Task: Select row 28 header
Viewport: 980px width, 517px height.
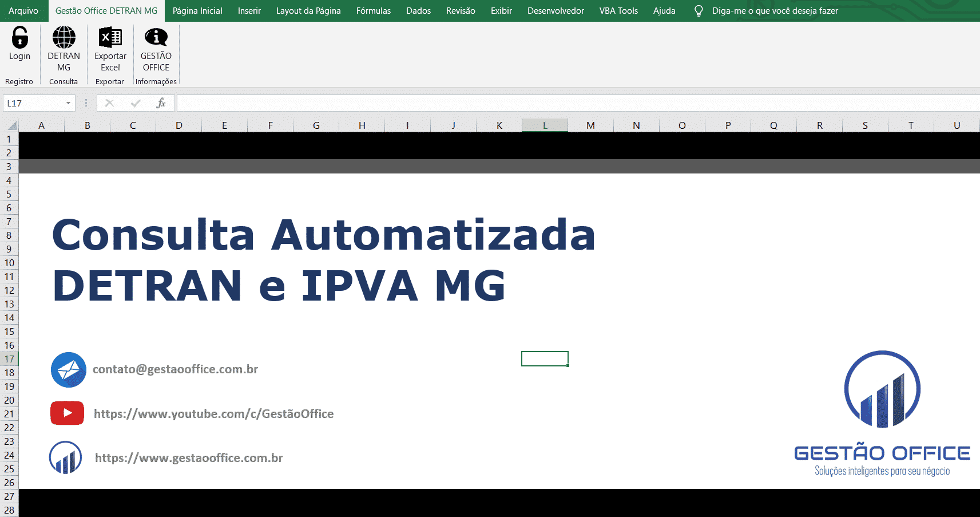Action: [9, 510]
